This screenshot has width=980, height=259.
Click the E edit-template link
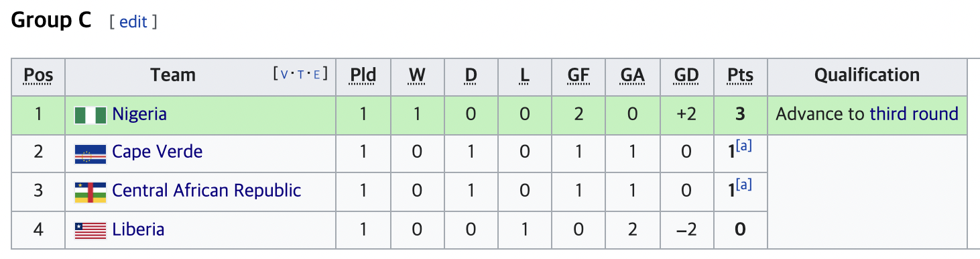click(317, 74)
